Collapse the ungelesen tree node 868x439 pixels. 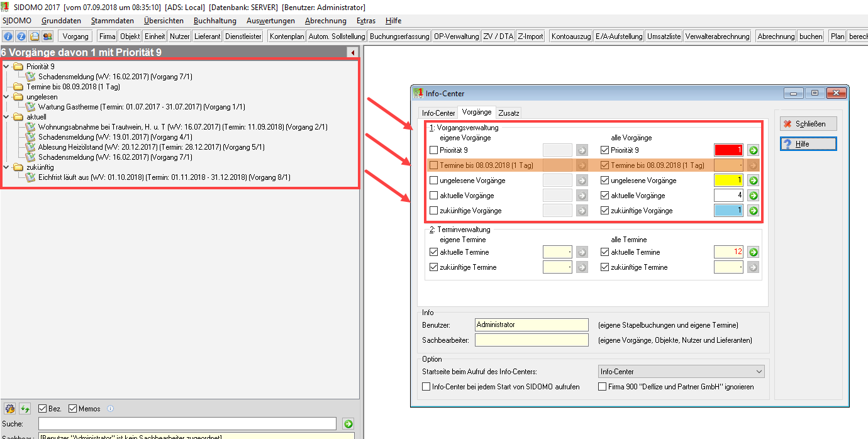point(6,97)
